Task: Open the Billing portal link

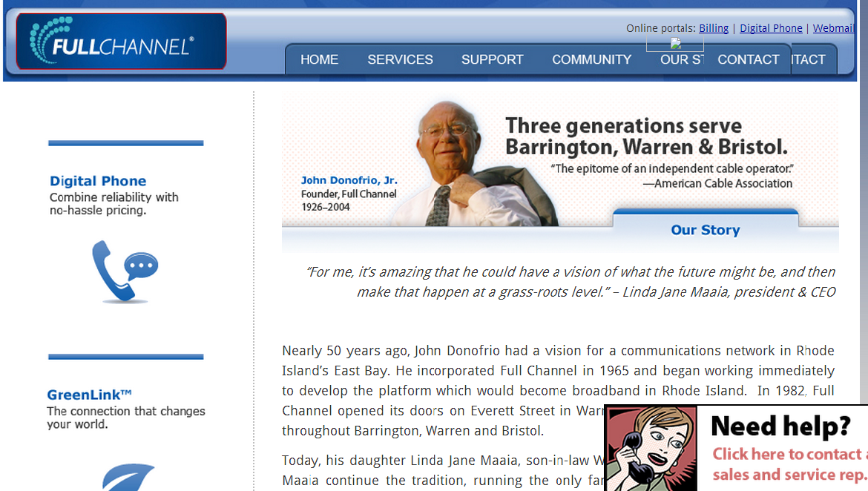Action: (714, 28)
